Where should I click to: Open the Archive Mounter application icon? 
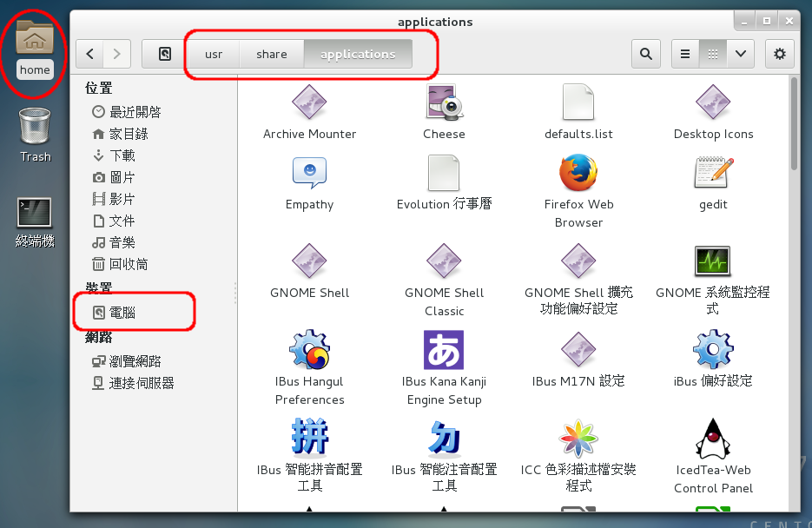[309, 102]
